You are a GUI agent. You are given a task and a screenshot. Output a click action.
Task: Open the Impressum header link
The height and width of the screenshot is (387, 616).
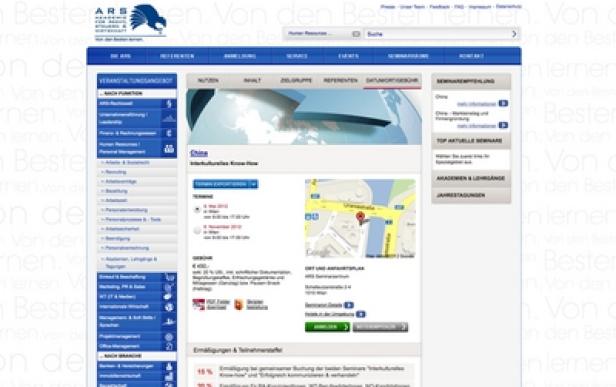[x=480, y=7]
